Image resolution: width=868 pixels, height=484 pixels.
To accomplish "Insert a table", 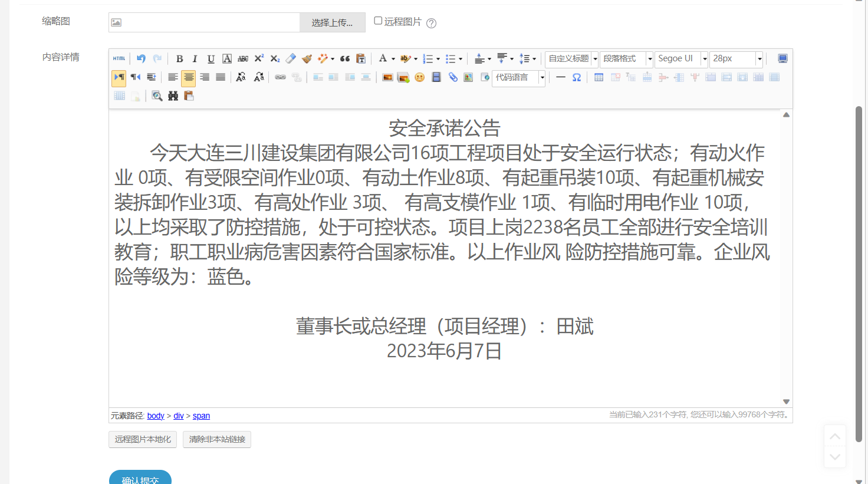I will [x=599, y=77].
